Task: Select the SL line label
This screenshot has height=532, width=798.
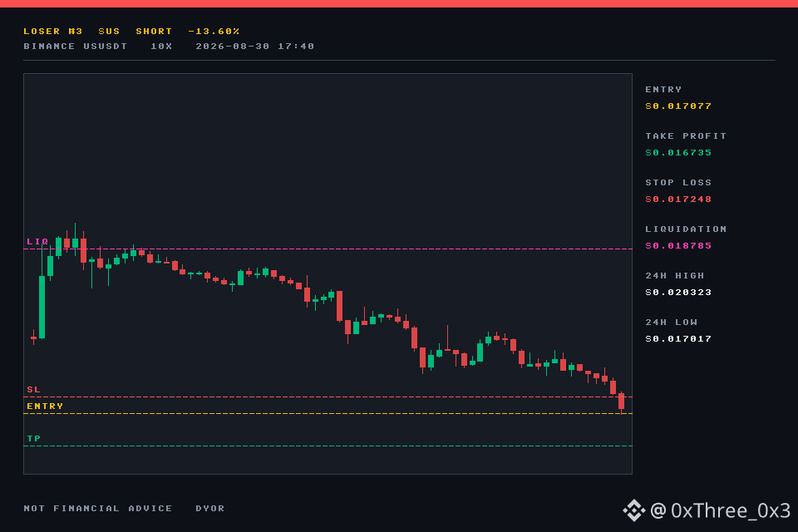Action: 33,390
